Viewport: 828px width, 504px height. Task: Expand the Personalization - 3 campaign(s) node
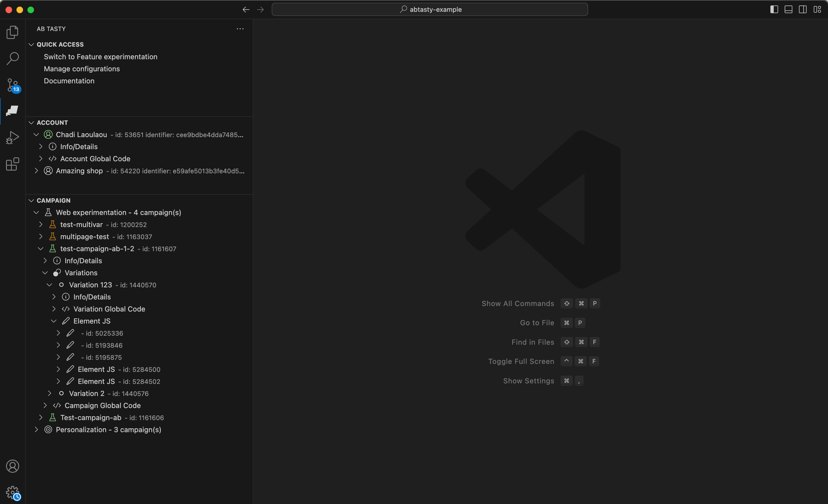point(36,429)
